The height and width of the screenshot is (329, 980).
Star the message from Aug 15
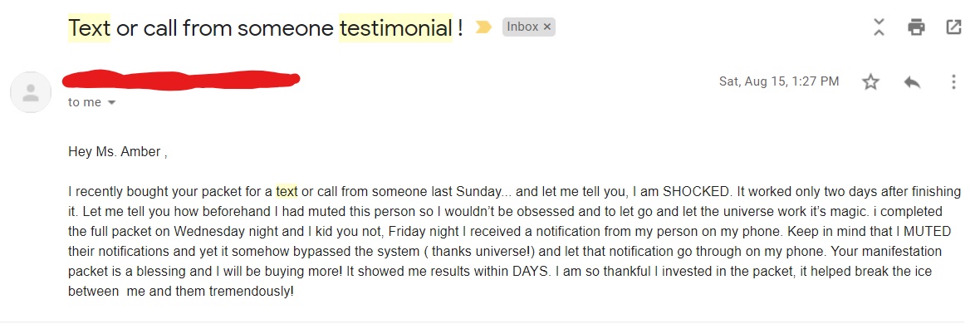click(870, 82)
